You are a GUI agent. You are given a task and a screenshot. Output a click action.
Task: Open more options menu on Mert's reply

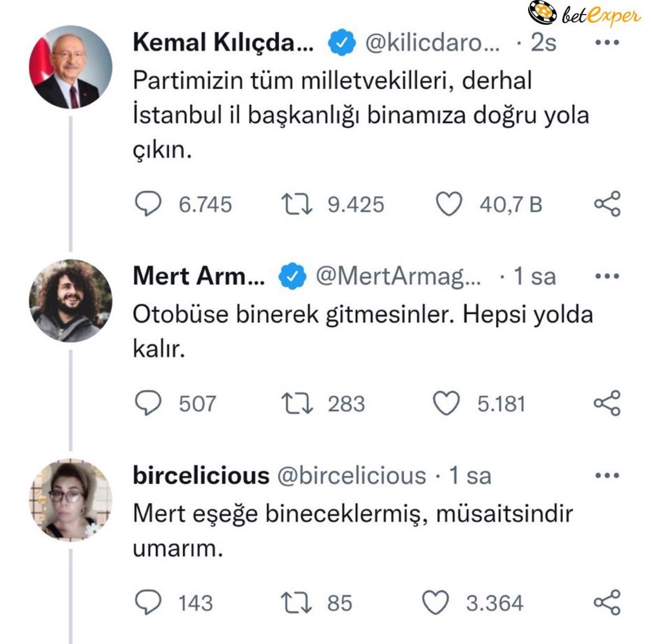point(607,276)
